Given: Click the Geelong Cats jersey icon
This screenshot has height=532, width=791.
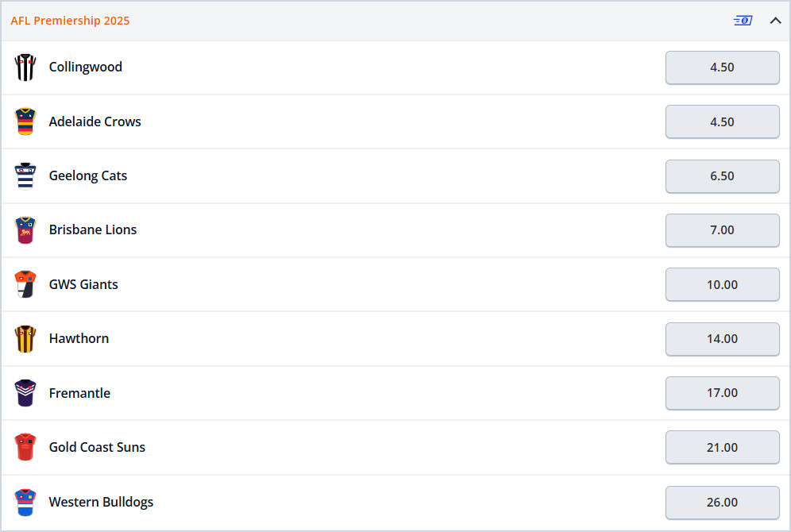Looking at the screenshot, I should (x=25, y=176).
